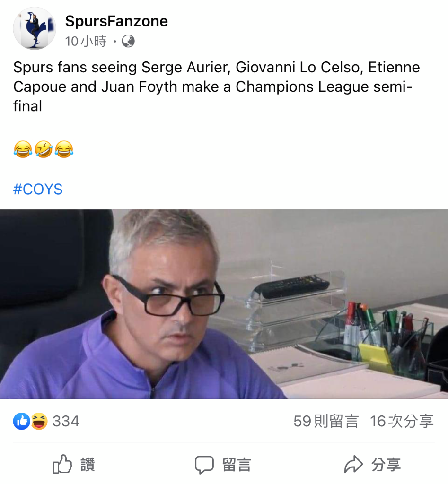This screenshot has height=484, width=448.
Task: Click the SpursFanzone page name
Action: coord(116,21)
